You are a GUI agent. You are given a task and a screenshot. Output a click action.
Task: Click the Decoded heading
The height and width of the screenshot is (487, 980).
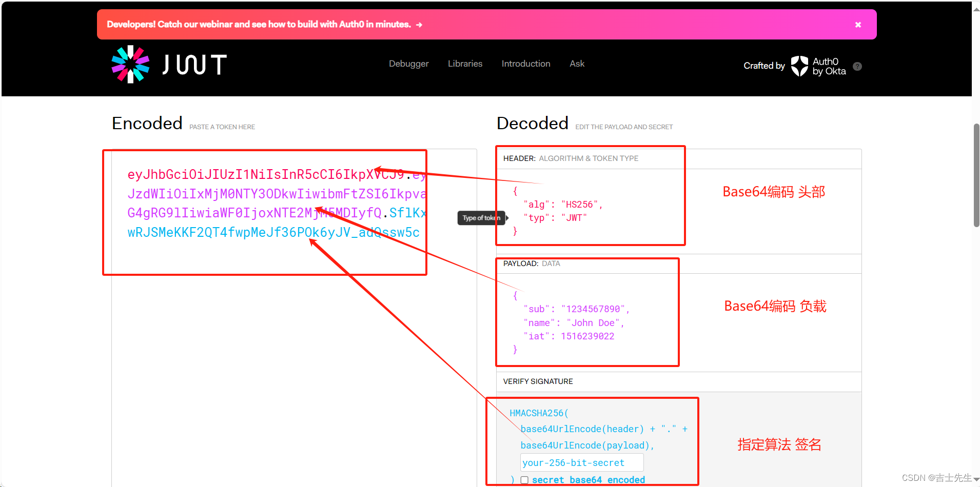[533, 123]
